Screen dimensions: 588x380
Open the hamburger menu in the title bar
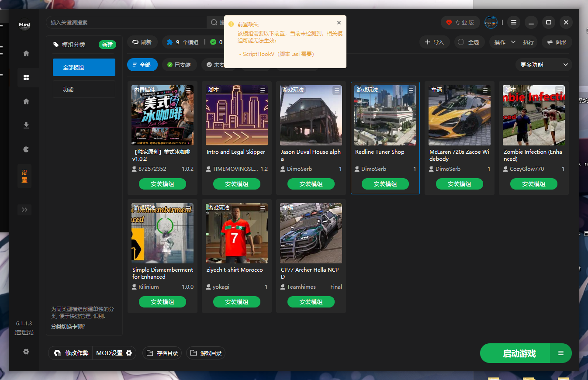click(x=514, y=22)
